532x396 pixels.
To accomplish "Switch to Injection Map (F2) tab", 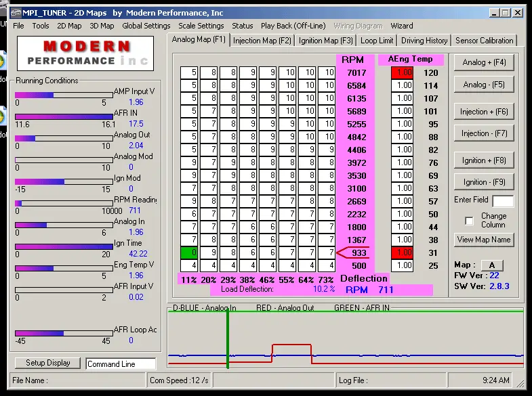I will (262, 41).
